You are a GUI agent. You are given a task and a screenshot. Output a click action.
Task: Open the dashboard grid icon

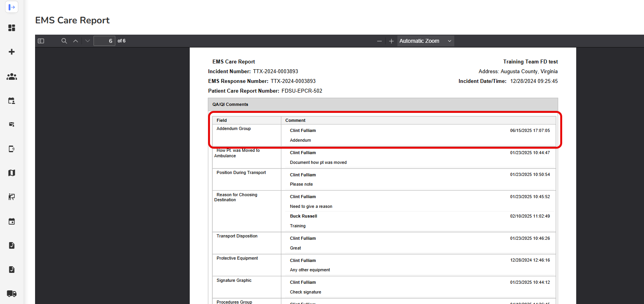click(12, 28)
